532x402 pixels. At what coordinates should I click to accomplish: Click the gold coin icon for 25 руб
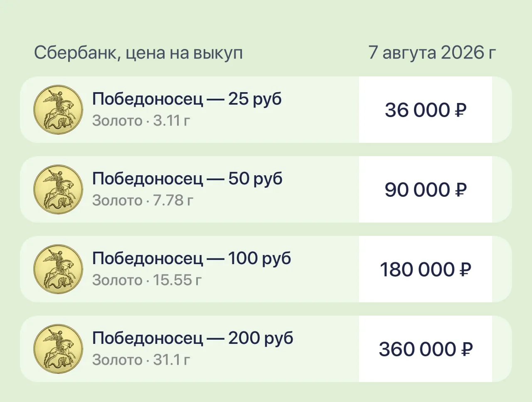58,110
